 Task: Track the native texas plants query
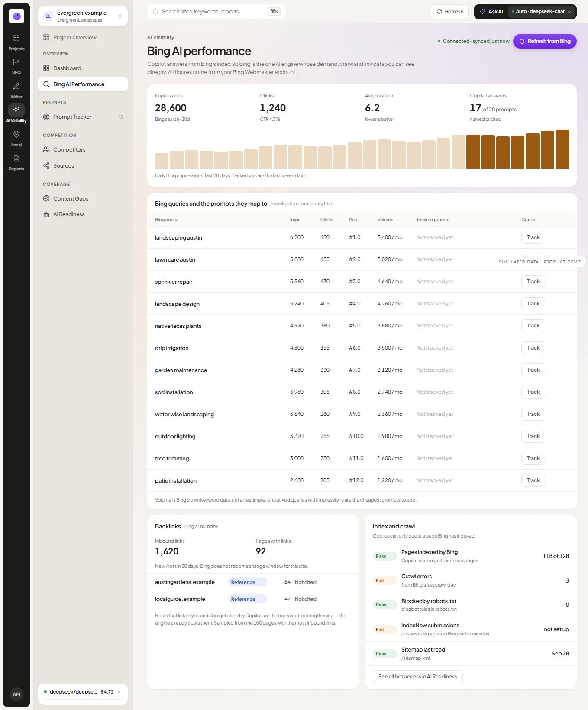coord(533,326)
